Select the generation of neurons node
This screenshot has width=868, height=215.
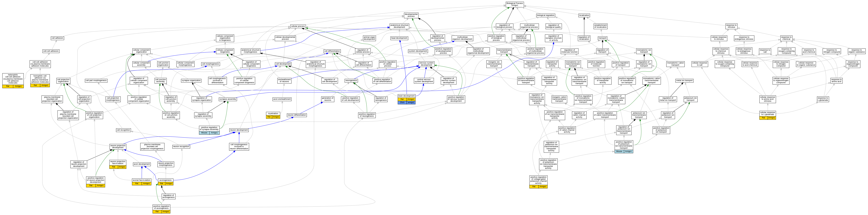click(x=327, y=99)
